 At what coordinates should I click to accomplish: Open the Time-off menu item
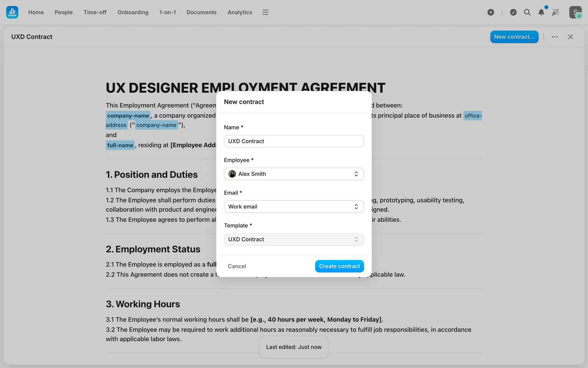[x=95, y=12]
